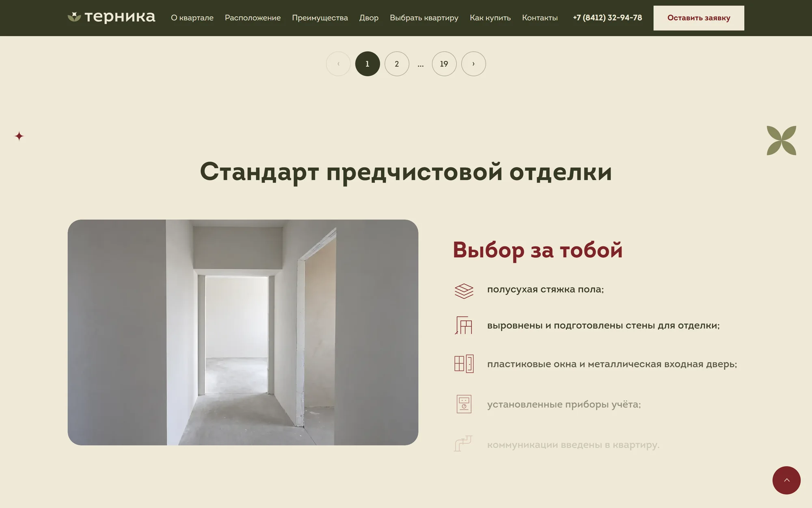Go to previous pagination page arrow
Screen dimensions: 812x508
(338, 64)
